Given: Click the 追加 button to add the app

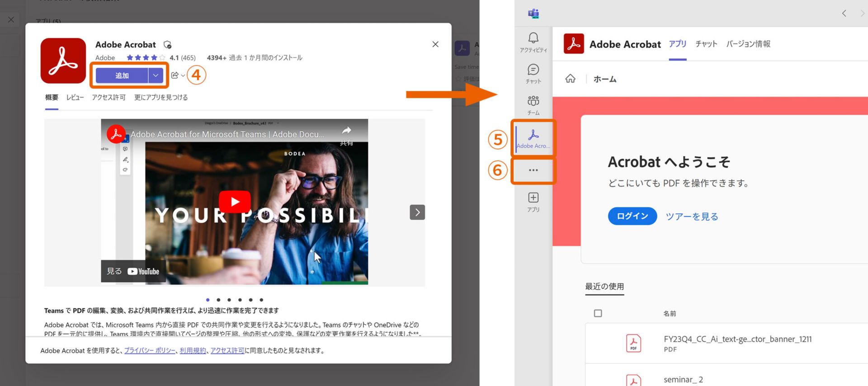Looking at the screenshot, I should (x=122, y=75).
